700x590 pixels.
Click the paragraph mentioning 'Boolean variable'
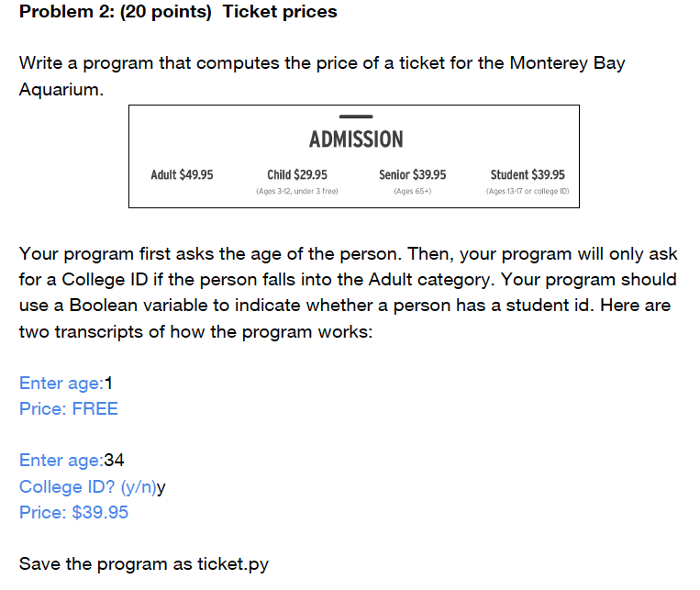[x=349, y=293]
